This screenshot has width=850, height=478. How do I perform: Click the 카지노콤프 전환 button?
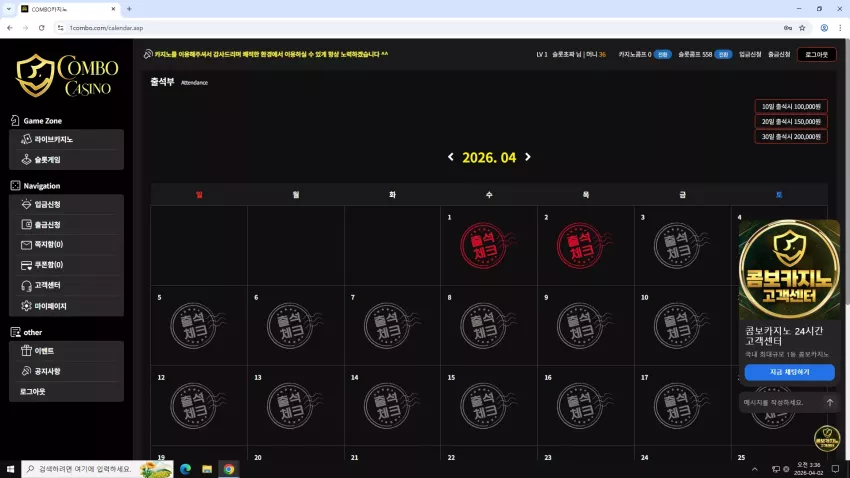[662, 54]
